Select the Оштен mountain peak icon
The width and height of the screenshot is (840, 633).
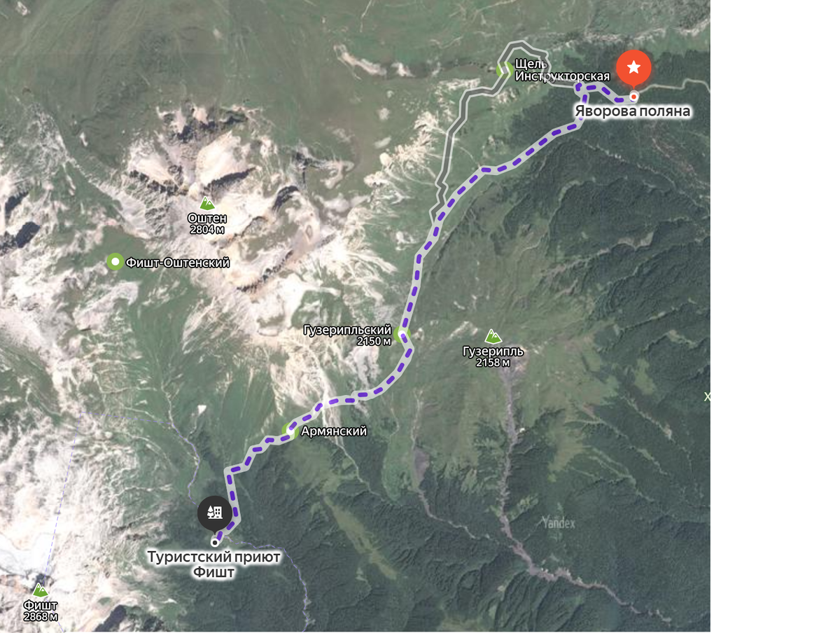(206, 204)
